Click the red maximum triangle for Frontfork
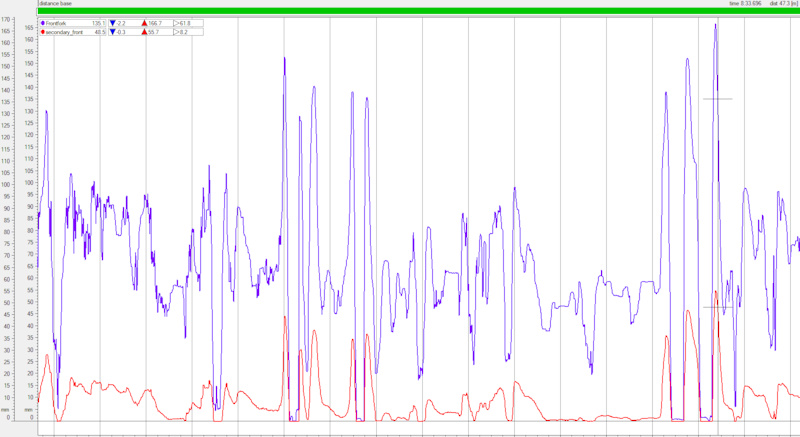 [x=144, y=23]
